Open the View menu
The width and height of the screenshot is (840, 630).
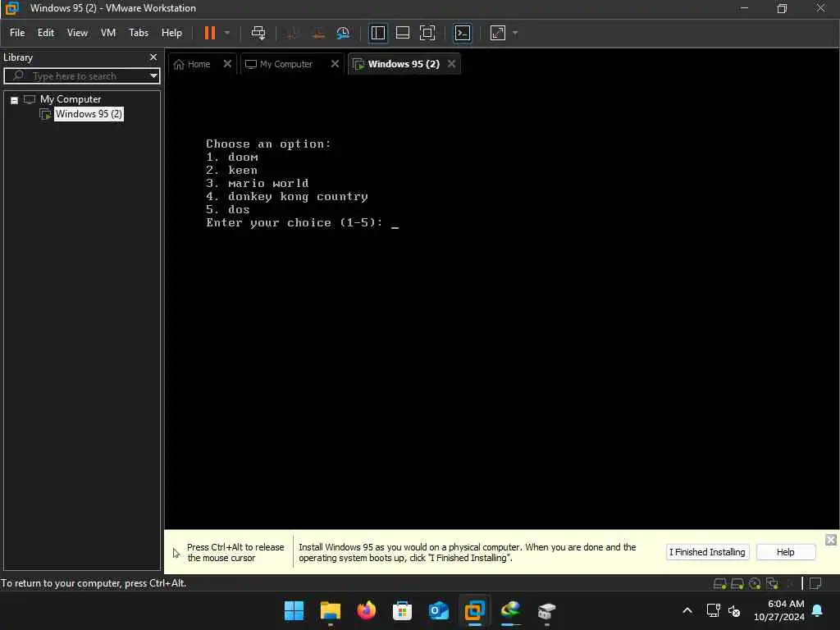(77, 33)
